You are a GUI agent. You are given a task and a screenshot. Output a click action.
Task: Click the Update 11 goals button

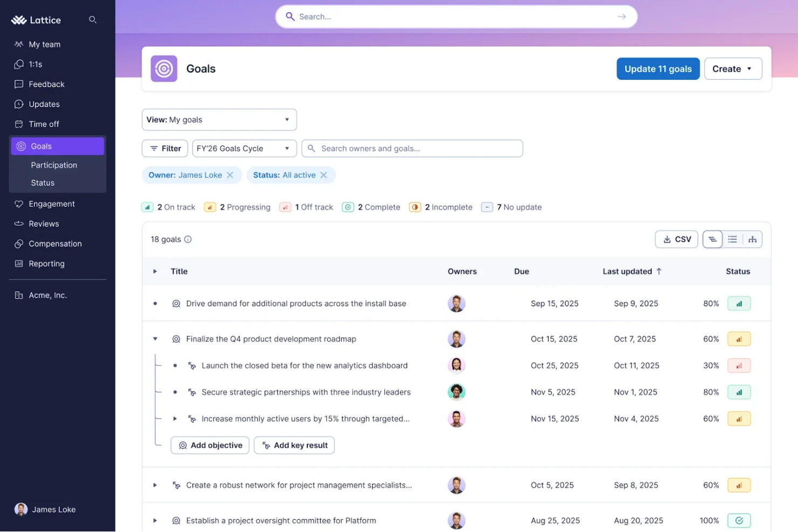click(x=658, y=69)
